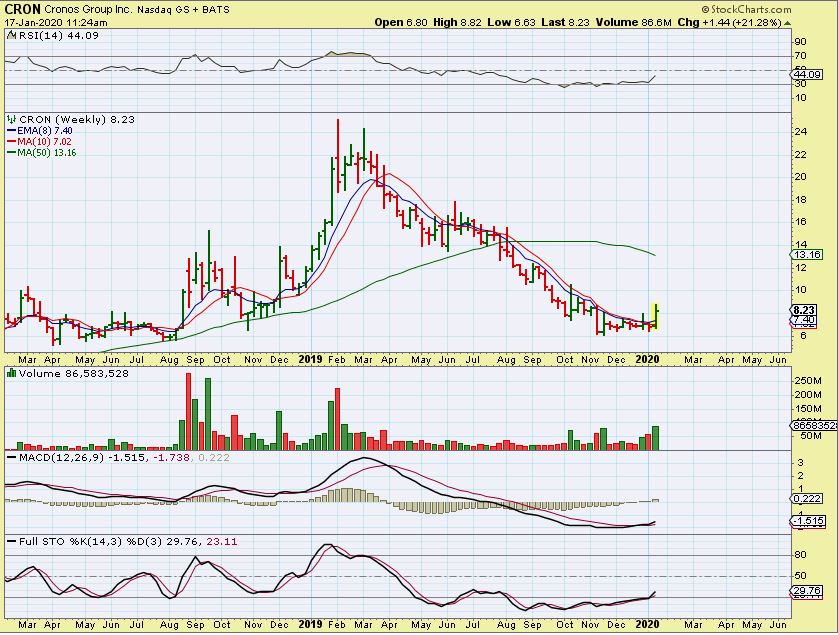Click the Chg +1.44 (+21.28%) value
838x635 pixels.
(730, 22)
